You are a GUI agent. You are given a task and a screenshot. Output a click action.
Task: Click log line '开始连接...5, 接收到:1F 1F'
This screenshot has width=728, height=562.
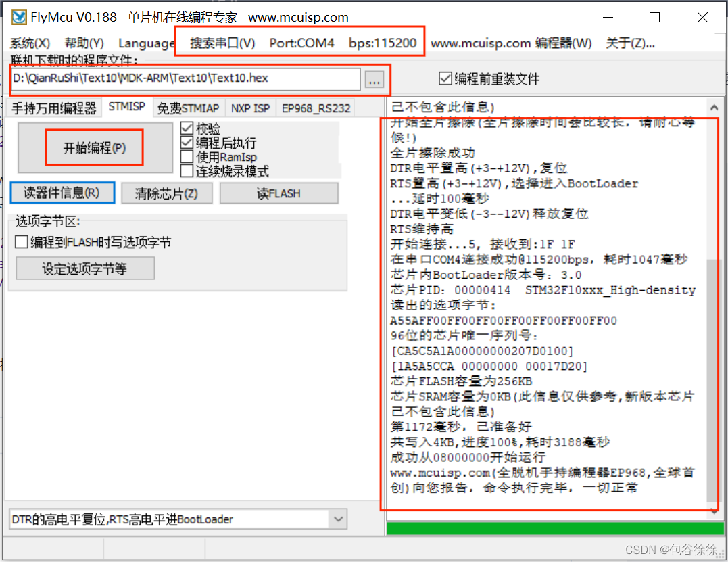coord(483,244)
